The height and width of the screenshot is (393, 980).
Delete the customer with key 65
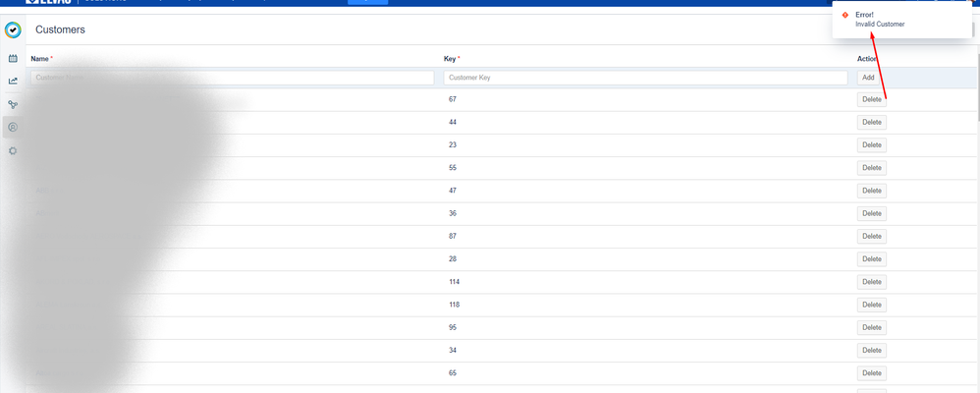[x=871, y=373]
